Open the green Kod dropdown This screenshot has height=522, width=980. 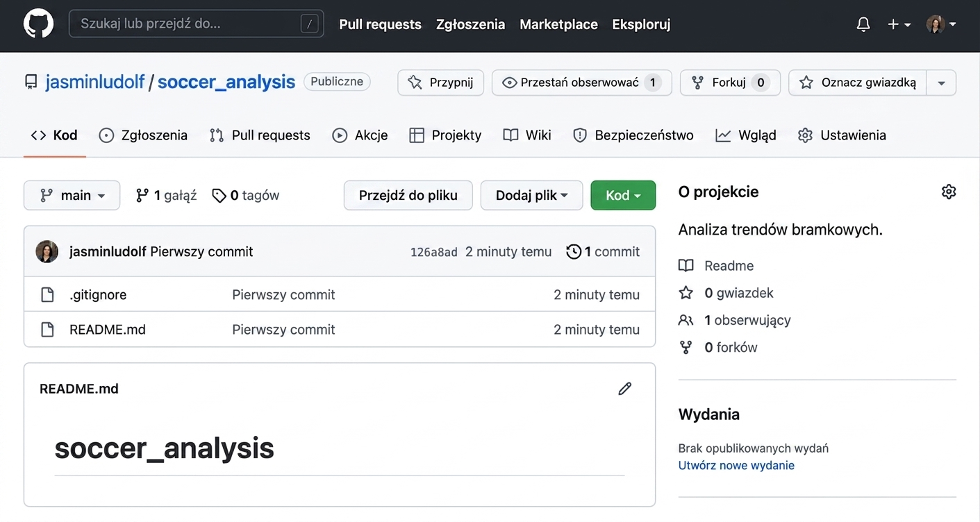click(623, 195)
